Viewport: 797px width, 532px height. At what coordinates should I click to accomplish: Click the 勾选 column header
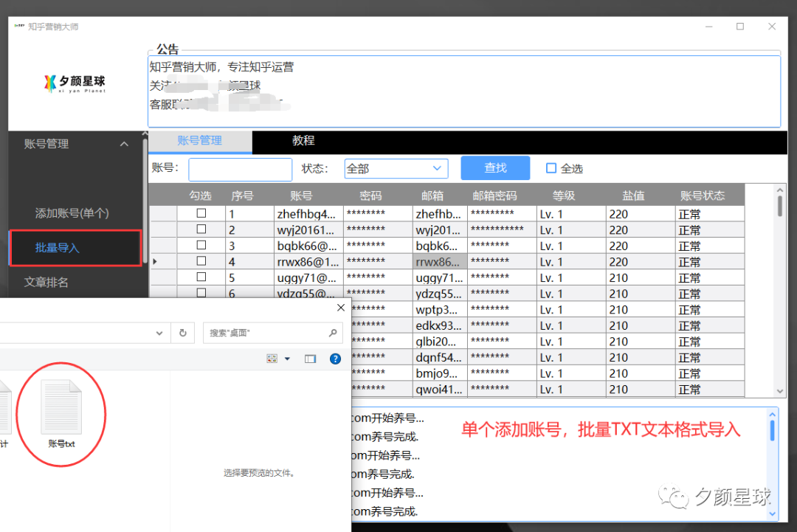(200, 196)
